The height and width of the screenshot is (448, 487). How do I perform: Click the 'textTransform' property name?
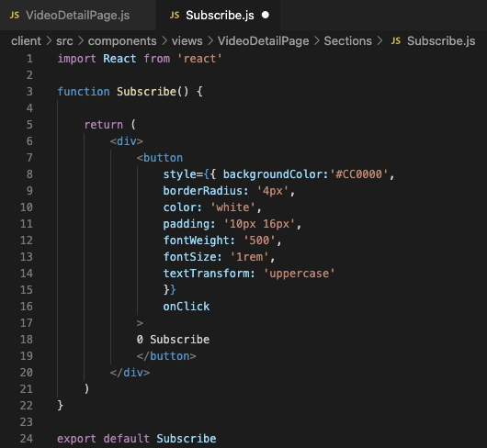tap(206, 274)
